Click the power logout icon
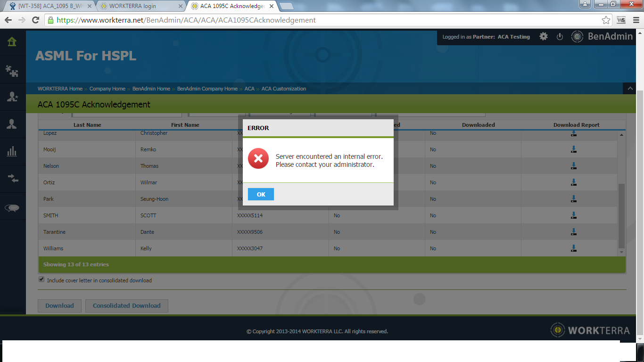 point(560,37)
